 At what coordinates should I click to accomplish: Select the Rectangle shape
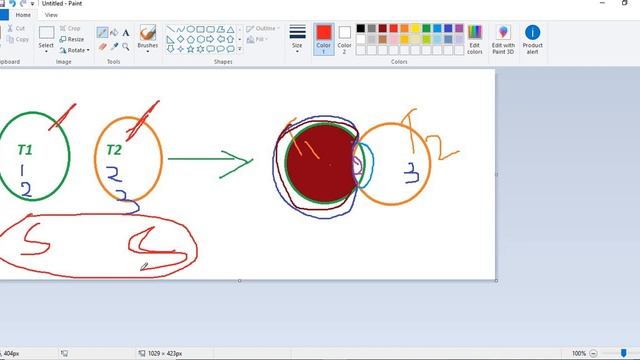point(200,29)
